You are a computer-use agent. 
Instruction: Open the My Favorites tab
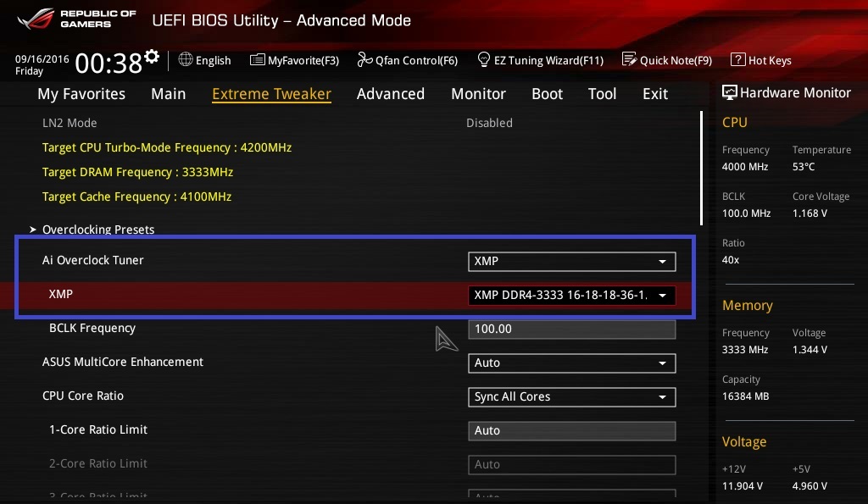81,94
